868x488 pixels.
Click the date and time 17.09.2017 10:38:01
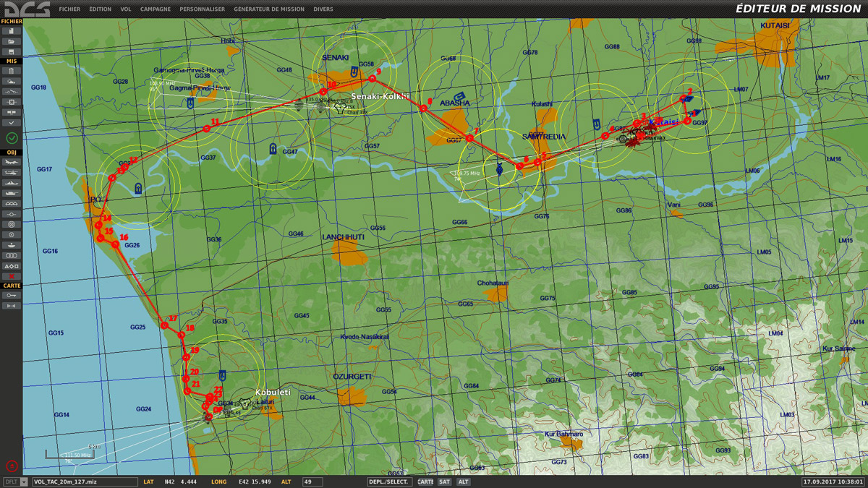833,481
